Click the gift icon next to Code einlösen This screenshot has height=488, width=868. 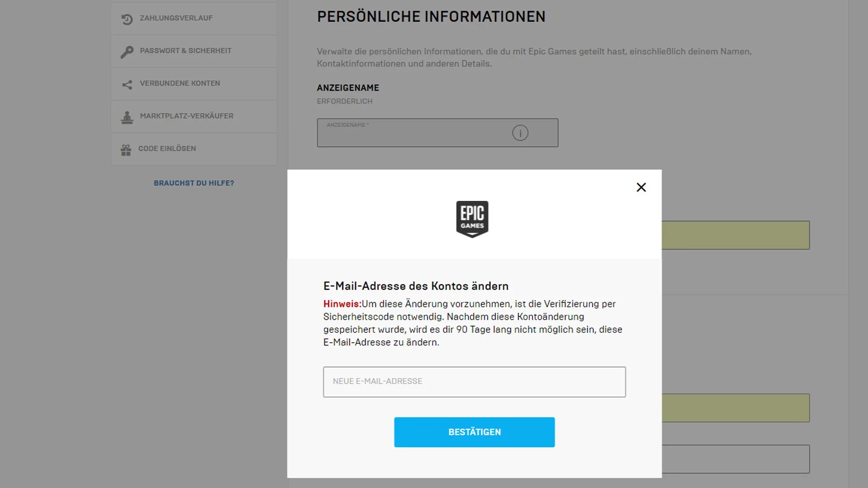pos(126,150)
